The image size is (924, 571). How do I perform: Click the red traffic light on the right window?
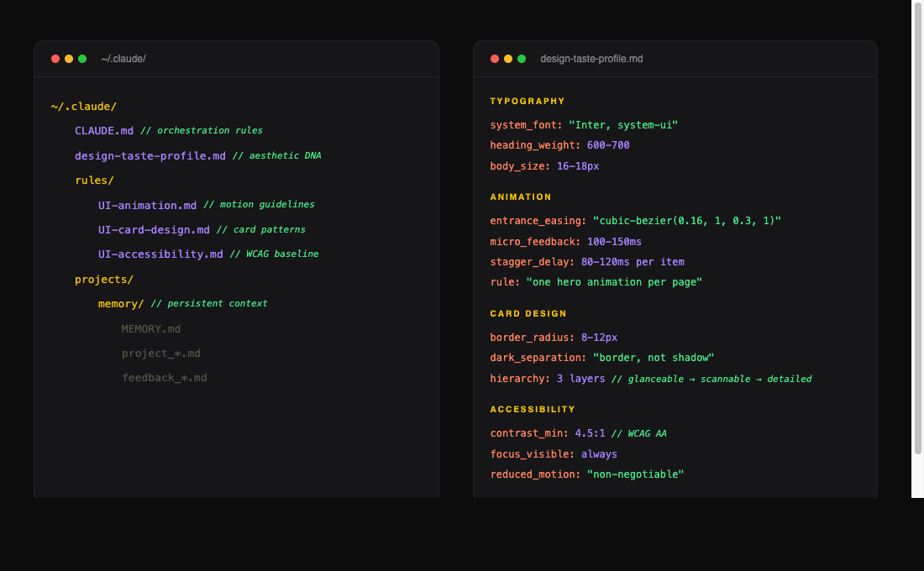pos(495,59)
